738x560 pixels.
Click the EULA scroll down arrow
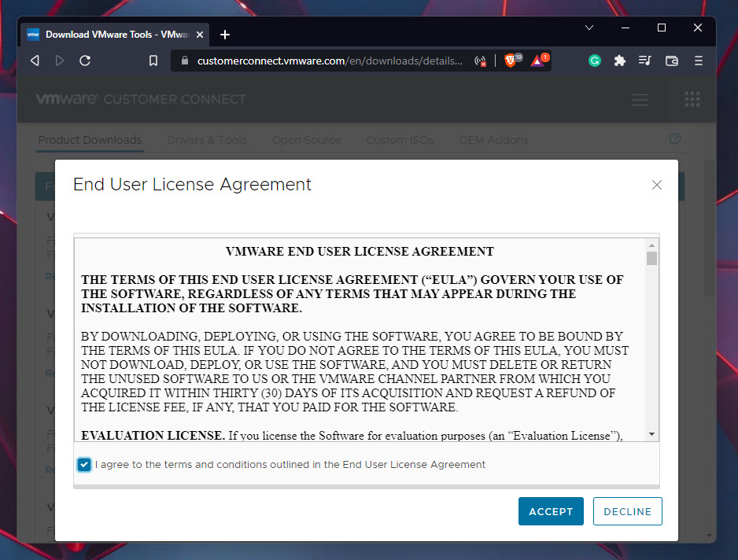tap(652, 434)
